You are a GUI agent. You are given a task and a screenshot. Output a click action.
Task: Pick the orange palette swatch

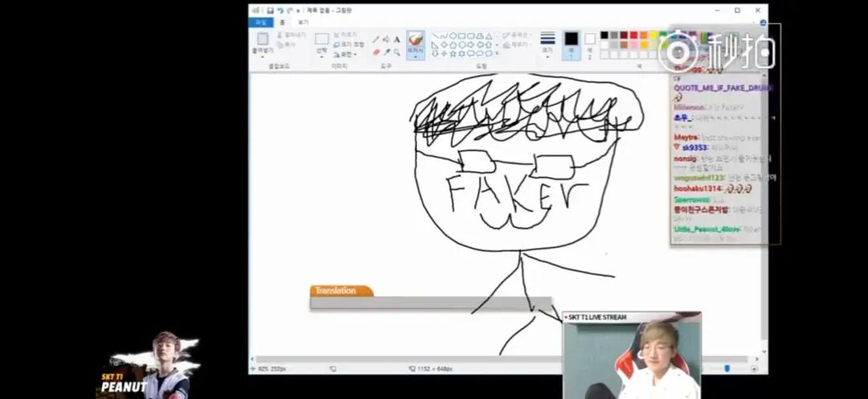[x=644, y=35]
